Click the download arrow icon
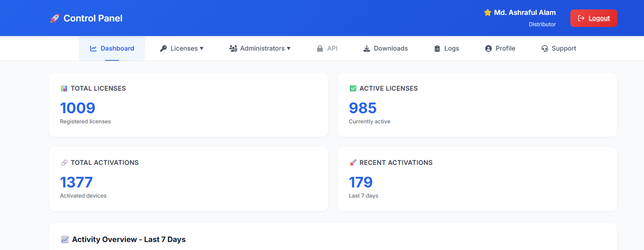 click(x=367, y=49)
